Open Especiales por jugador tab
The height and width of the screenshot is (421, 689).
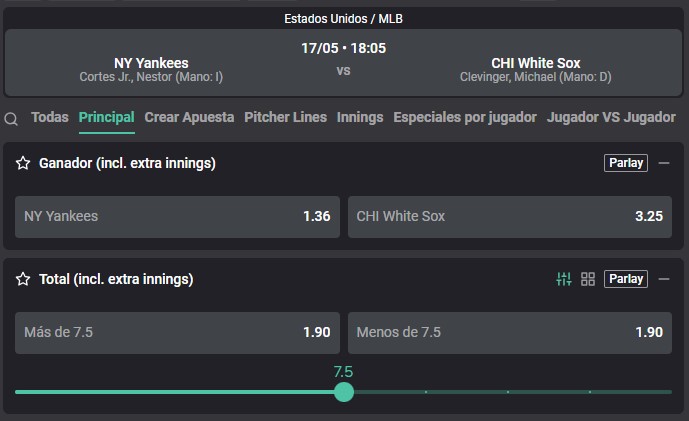(x=465, y=117)
